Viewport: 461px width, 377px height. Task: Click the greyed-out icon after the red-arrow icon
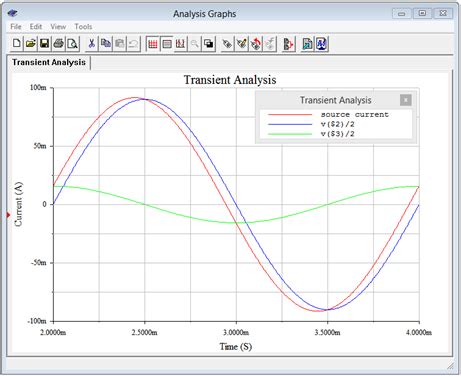pyautogui.click(x=270, y=44)
